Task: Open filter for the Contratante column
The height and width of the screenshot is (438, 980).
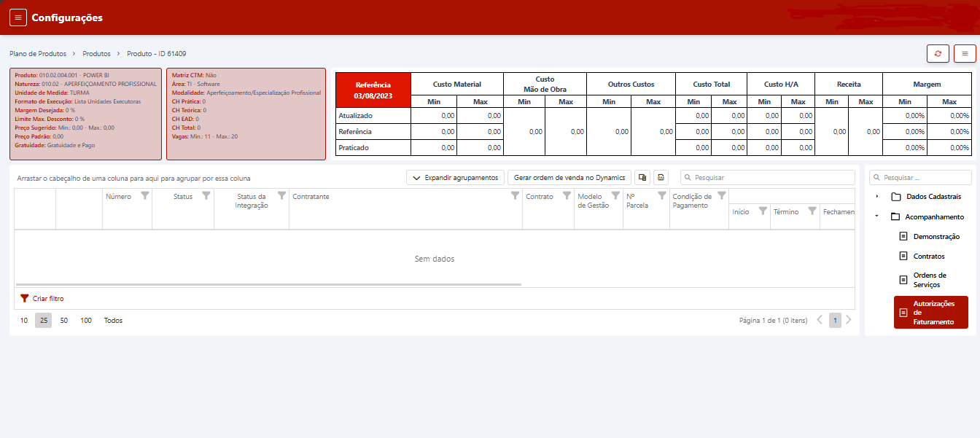Action: [x=516, y=196]
